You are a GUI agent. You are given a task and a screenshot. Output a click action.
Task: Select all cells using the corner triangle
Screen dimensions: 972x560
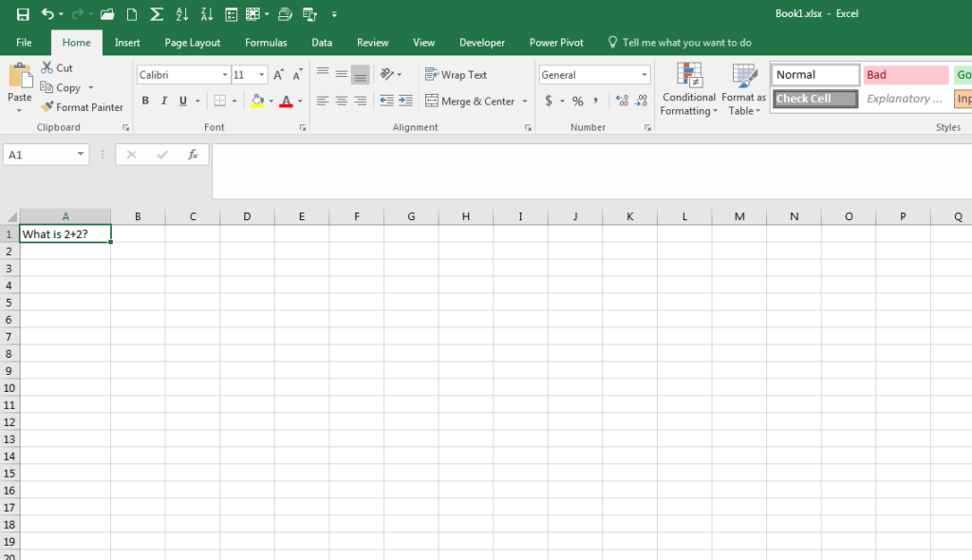pos(11,216)
